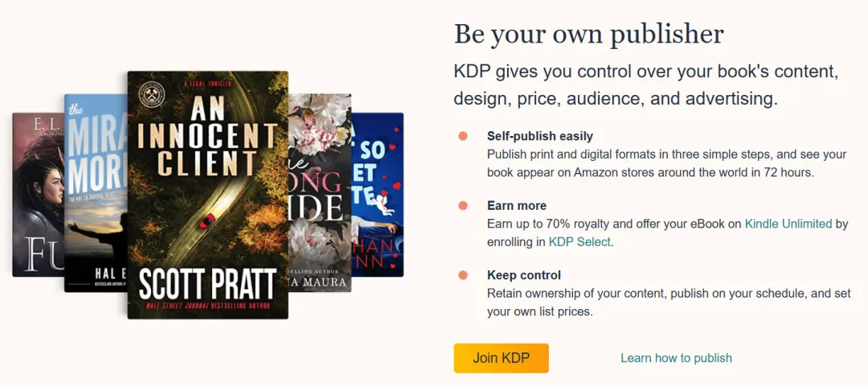This screenshot has width=868, height=387.
Task: Click the orange bullet beside Self-publish easily
Action: coord(463,136)
